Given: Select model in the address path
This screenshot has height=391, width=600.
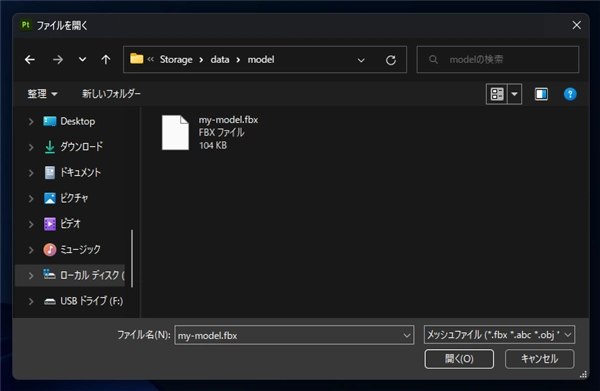Looking at the screenshot, I should pyautogui.click(x=261, y=60).
